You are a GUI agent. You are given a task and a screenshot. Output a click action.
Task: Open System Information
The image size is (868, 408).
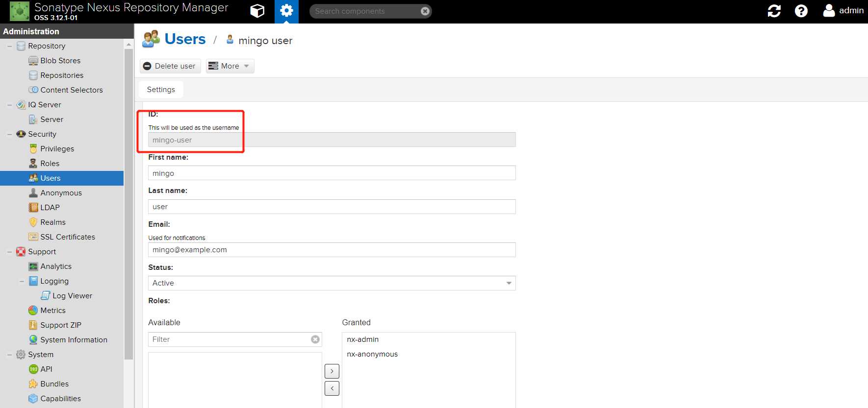(x=74, y=340)
